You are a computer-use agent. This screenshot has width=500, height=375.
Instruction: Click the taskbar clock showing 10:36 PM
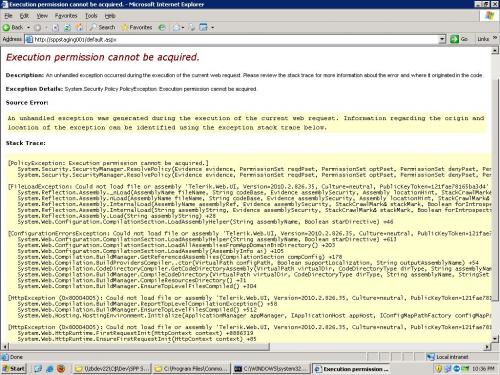point(483,369)
